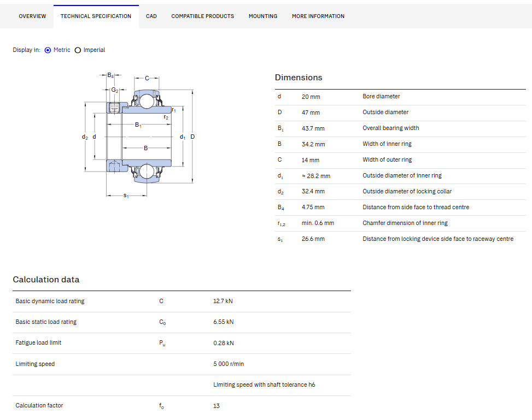
Task: Go to the Mounting tab
Action: pyautogui.click(x=263, y=16)
